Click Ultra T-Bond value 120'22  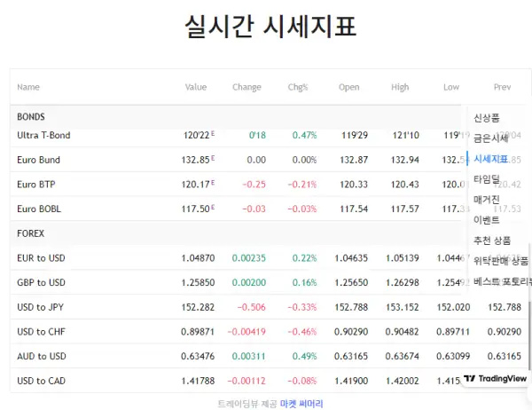coord(197,135)
